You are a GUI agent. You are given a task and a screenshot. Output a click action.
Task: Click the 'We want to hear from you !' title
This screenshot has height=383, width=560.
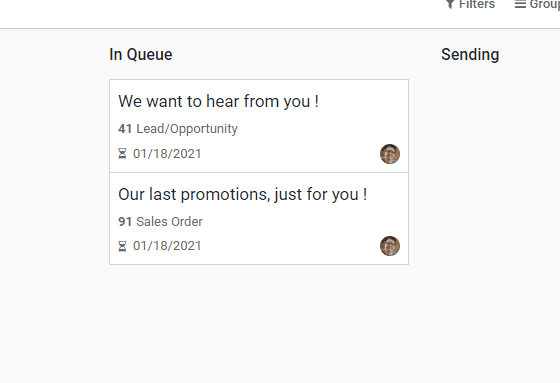coord(219,101)
